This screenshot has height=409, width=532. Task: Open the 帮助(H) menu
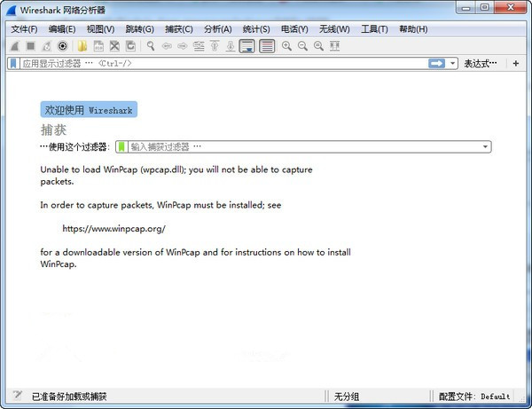[413, 29]
